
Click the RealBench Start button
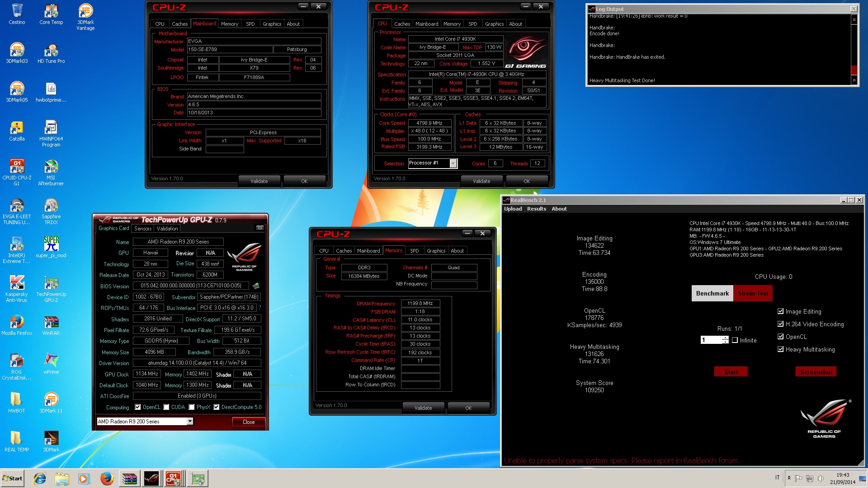731,372
